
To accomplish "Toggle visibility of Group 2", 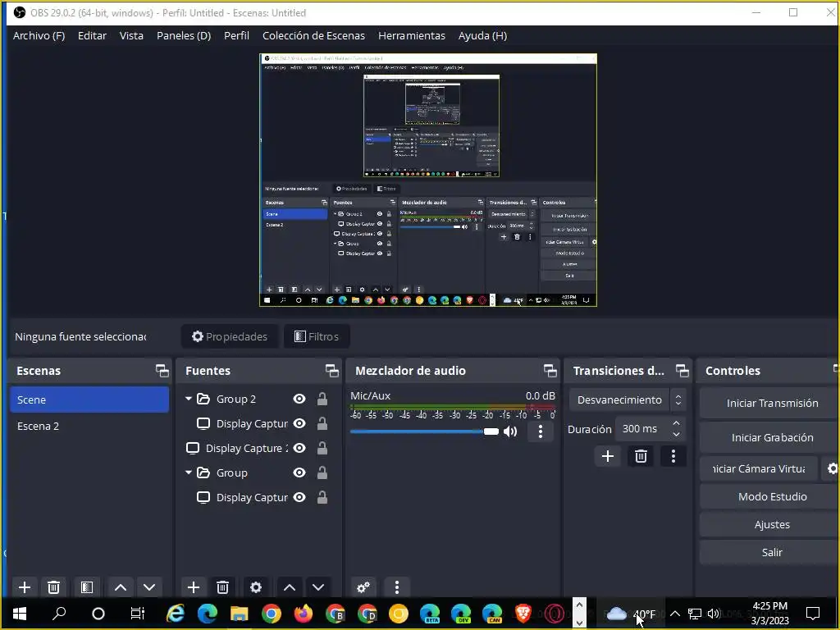I will pos(299,399).
